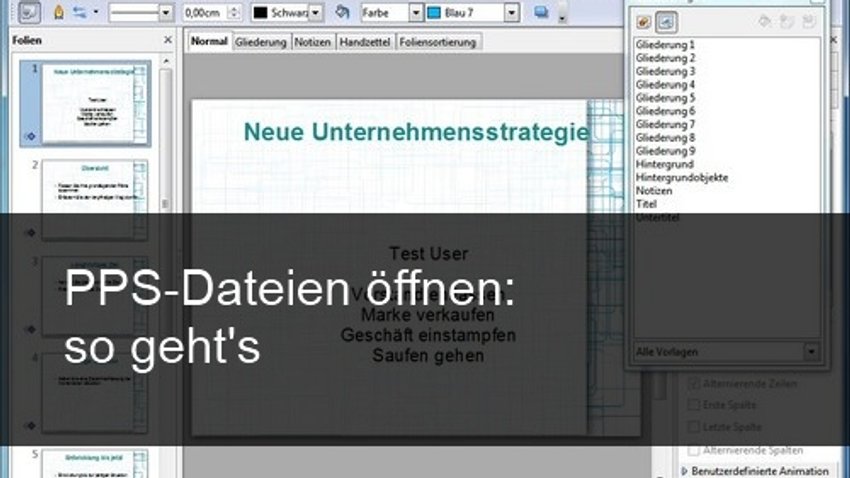The image size is (850, 478).
Task: Open the Alle Vorlagen filter dropdown
Action: [x=811, y=352]
